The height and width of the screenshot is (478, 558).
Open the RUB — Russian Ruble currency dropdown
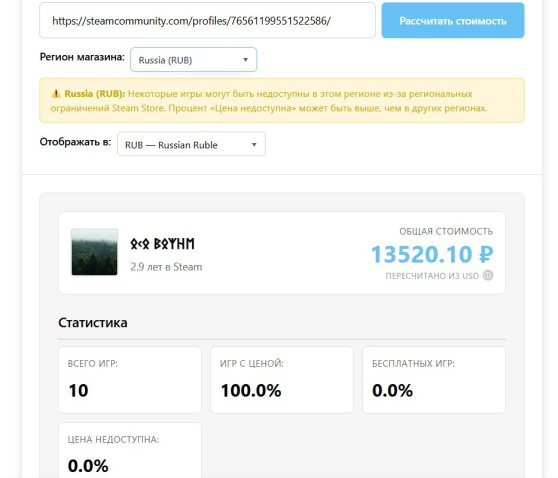(x=191, y=144)
